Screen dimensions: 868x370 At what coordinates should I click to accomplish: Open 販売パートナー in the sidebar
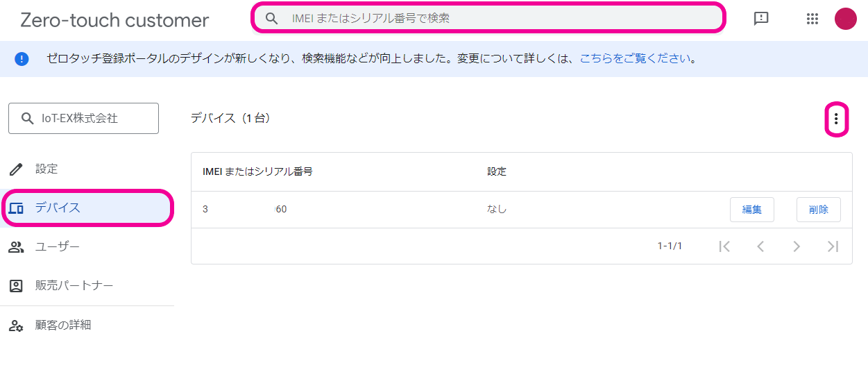[x=74, y=285]
